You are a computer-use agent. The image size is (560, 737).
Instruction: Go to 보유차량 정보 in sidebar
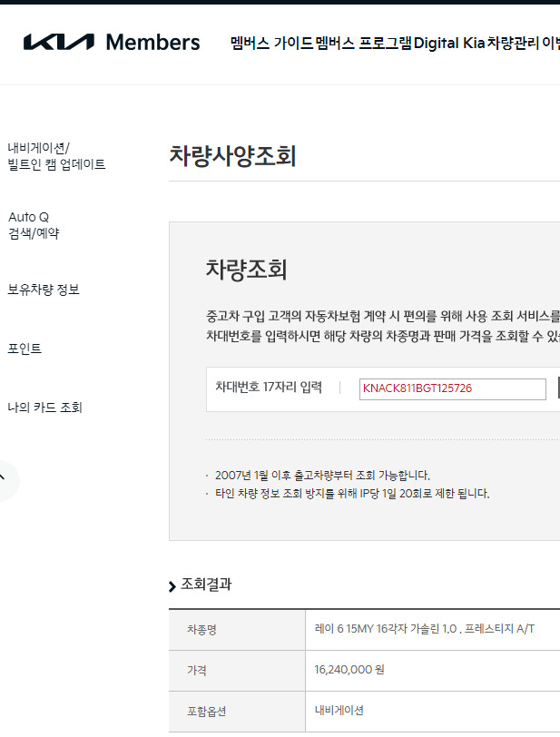[44, 290]
